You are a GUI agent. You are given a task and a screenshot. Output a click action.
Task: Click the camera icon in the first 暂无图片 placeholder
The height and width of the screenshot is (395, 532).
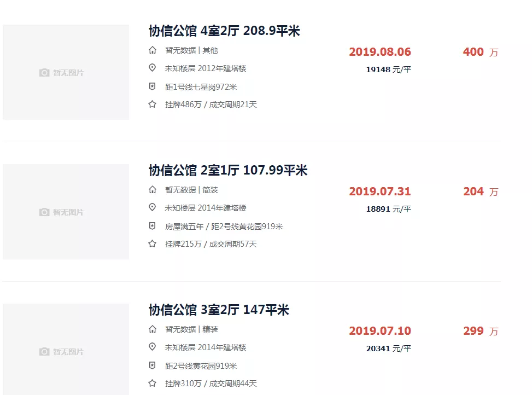coord(44,72)
